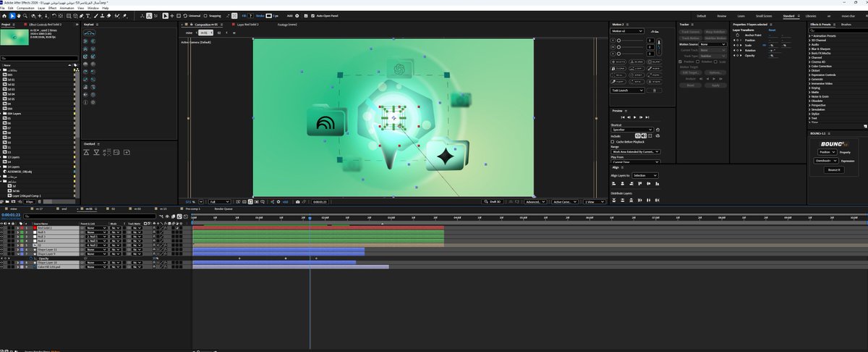The height and width of the screenshot is (352, 868).
Task: Switch to the Libraries workspace
Action: click(811, 15)
